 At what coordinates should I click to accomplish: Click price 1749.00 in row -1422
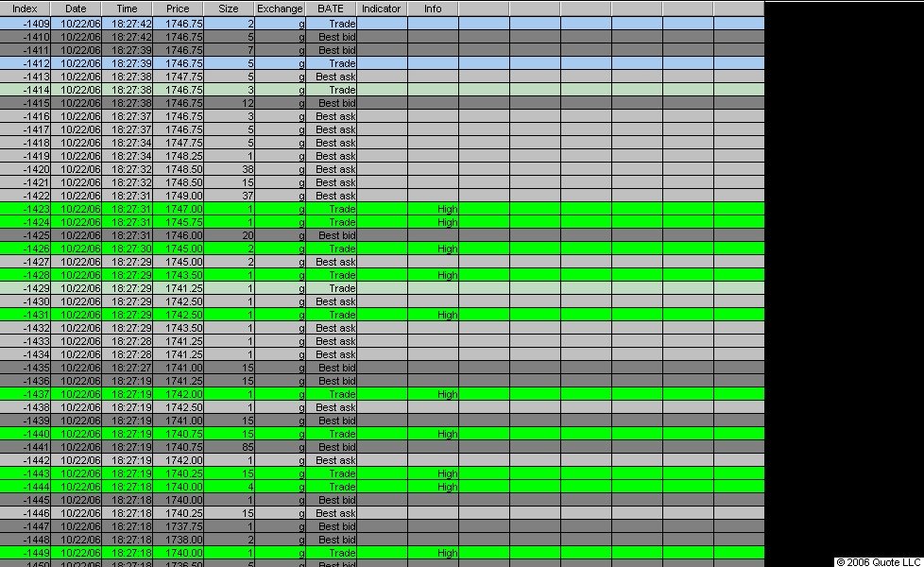(178, 196)
